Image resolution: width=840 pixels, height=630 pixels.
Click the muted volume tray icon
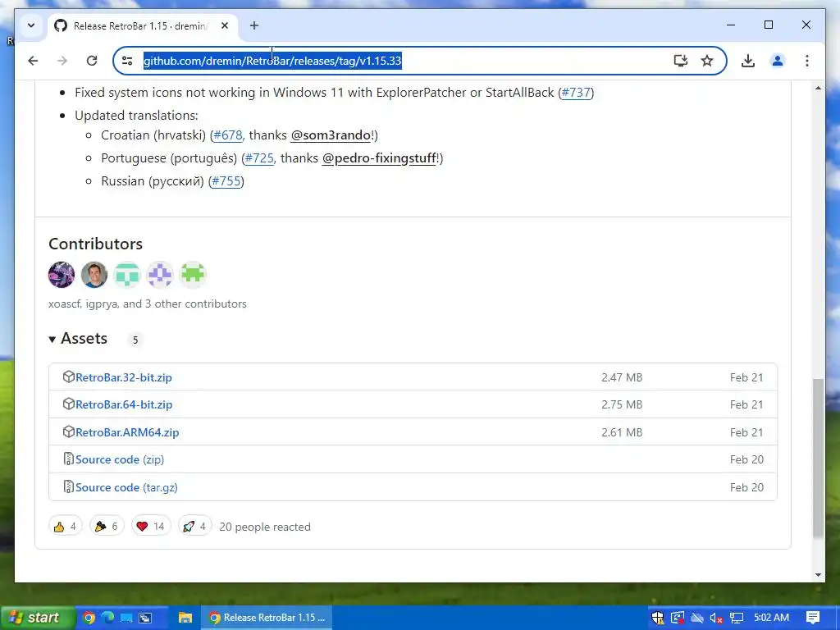[x=716, y=619]
